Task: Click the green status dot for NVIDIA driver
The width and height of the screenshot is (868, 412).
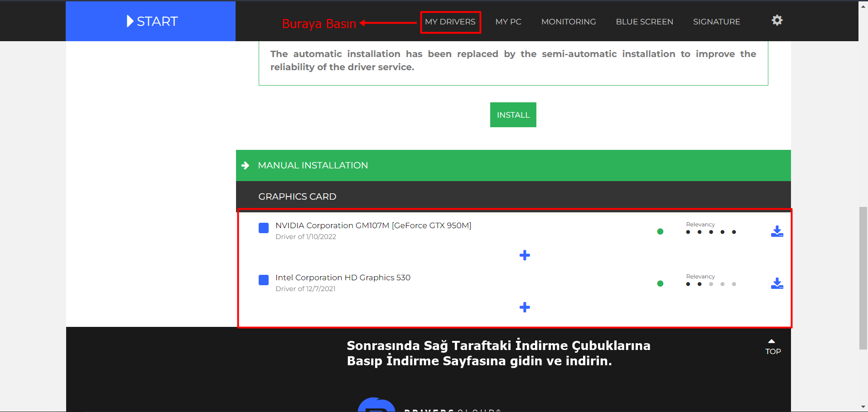Action: click(660, 232)
